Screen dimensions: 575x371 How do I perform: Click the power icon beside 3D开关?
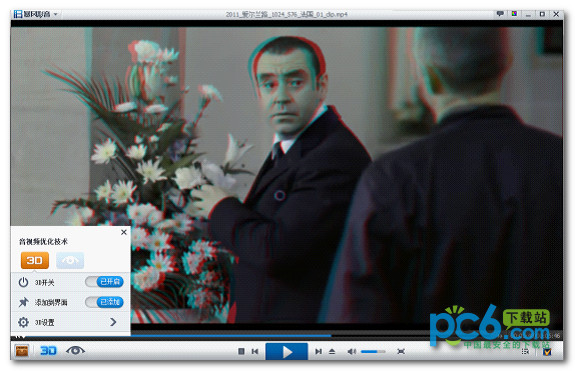pos(23,282)
